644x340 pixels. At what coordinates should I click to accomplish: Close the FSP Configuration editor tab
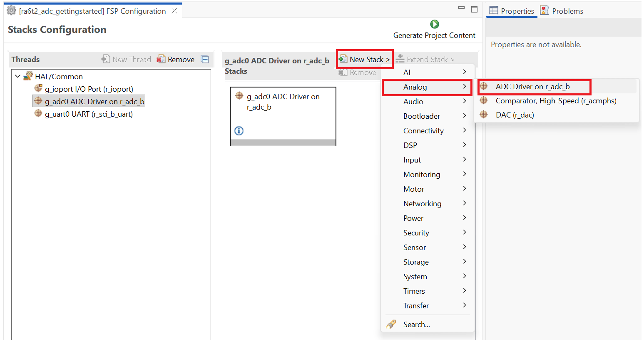click(x=174, y=11)
